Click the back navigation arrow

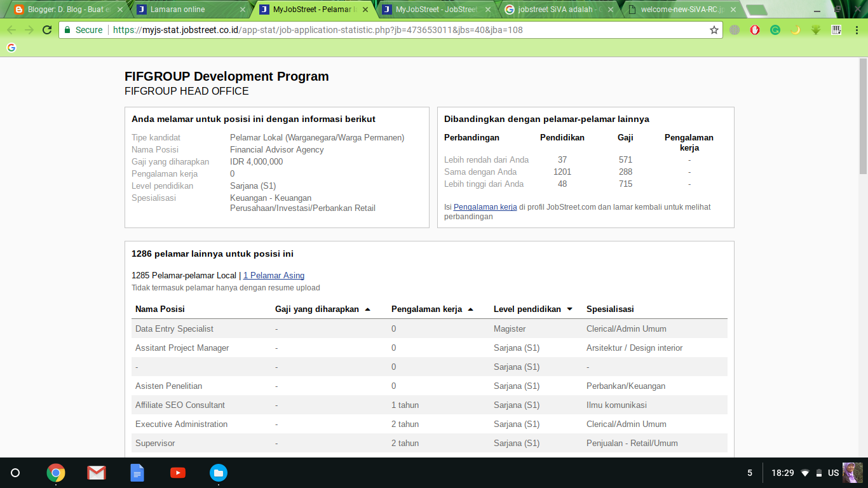point(11,30)
